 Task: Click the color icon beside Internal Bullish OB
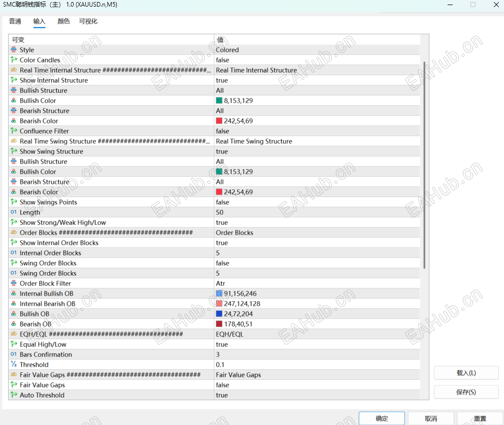(14, 293)
